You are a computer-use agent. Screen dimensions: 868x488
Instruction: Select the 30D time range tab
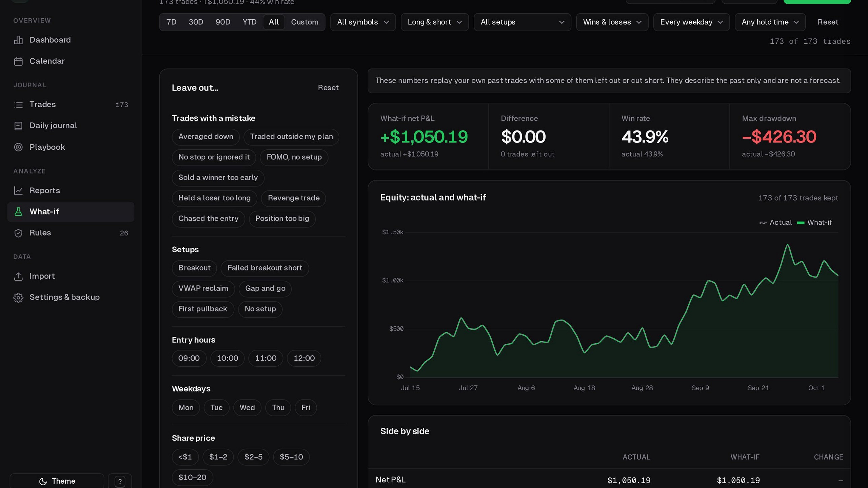pos(196,22)
